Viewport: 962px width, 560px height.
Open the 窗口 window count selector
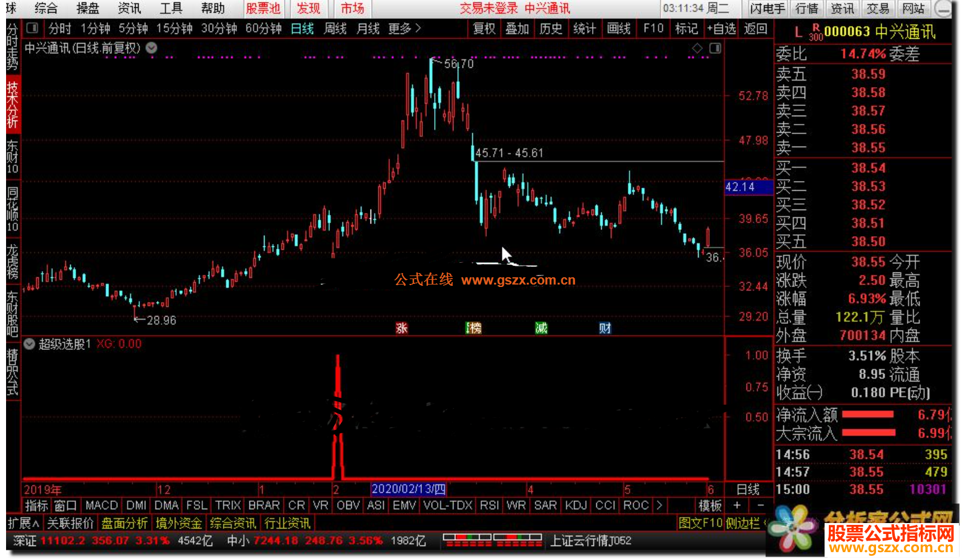[65, 505]
